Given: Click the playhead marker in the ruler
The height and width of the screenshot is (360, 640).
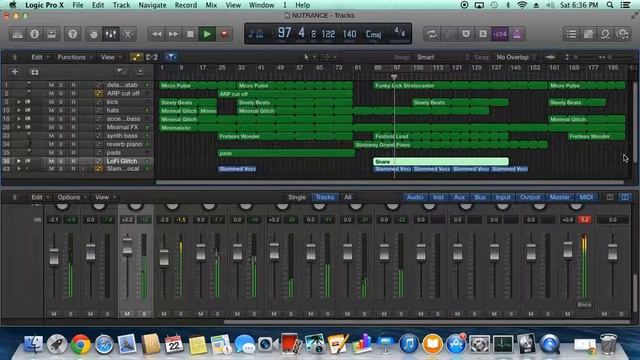Looking at the screenshot, I should (394, 77).
